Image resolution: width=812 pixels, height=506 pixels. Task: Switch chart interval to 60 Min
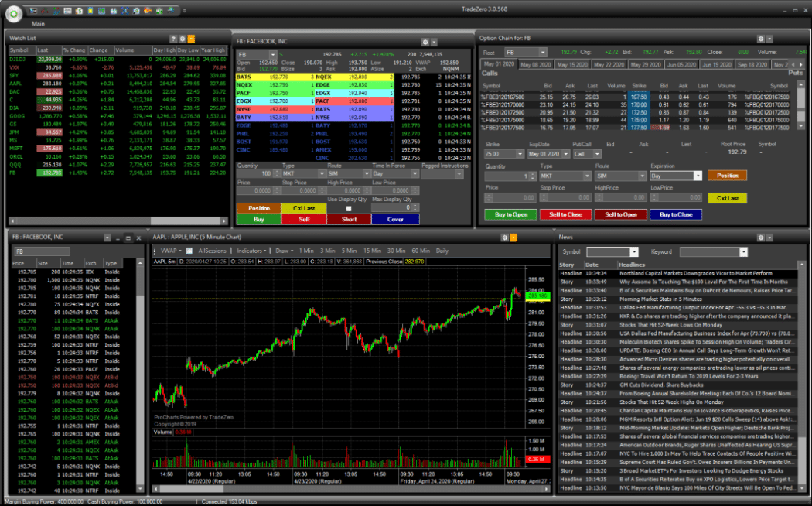pos(421,251)
